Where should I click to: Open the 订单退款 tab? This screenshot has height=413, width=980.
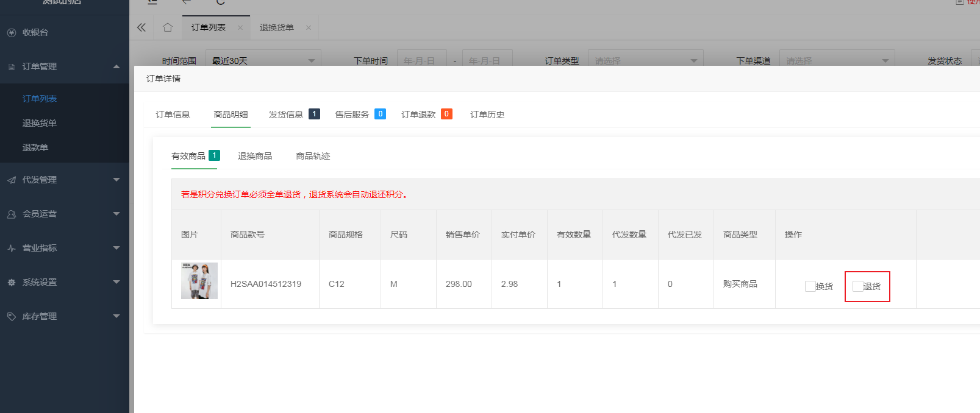(x=427, y=115)
